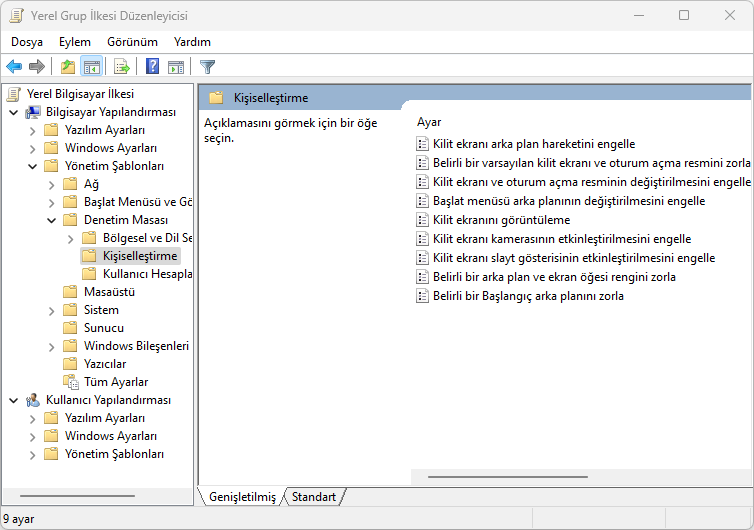754x530 pixels.
Task: Click Bilgisayar Yapılandırması computer icon
Action: coord(33,112)
